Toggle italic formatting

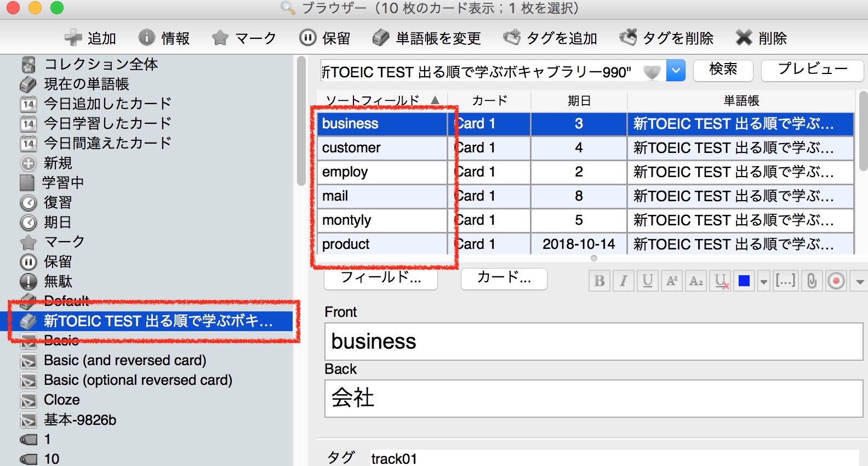(x=624, y=281)
